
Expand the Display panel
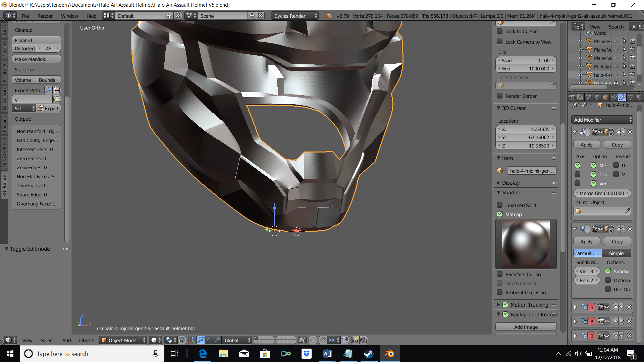498,183
